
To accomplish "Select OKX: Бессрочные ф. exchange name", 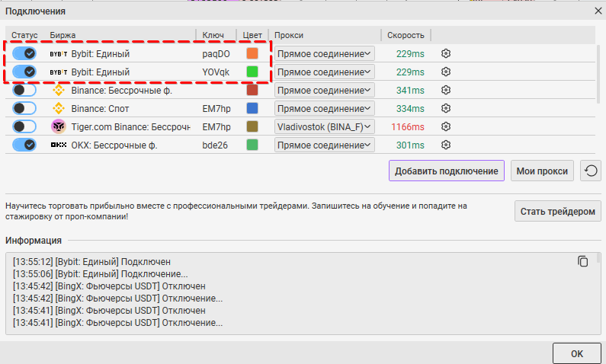I will [114, 145].
